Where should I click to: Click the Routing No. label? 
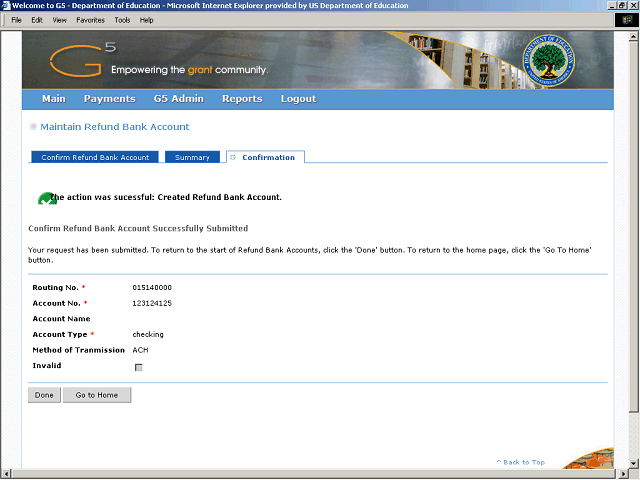point(56,288)
